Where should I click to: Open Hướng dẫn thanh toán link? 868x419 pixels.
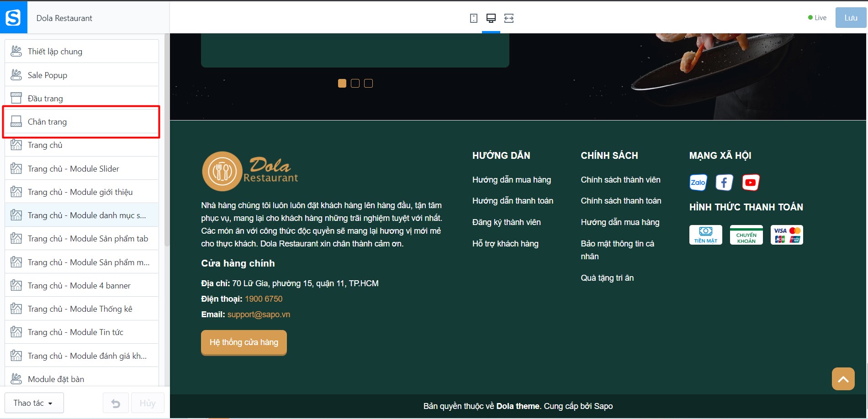[513, 201]
